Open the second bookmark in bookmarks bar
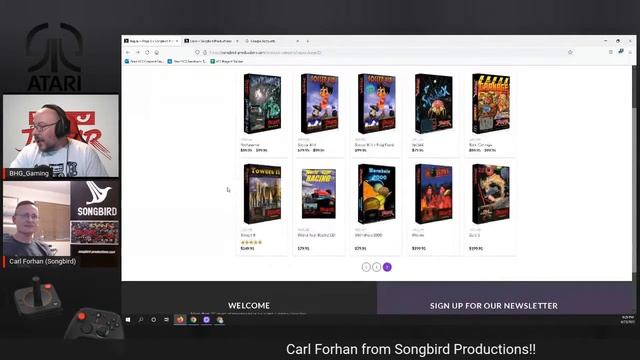The height and width of the screenshot is (360, 640). point(187,61)
